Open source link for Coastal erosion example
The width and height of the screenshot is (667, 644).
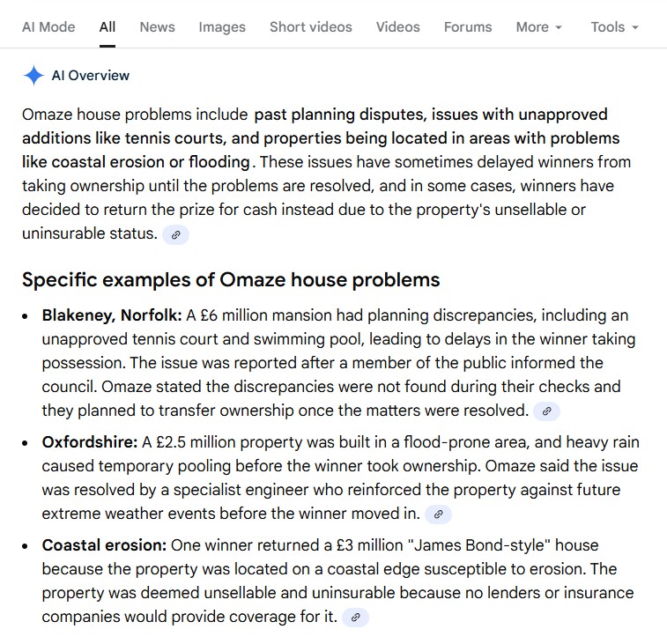[355, 618]
